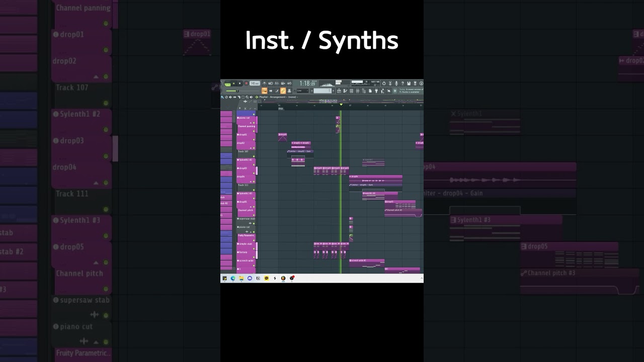The height and width of the screenshot is (362, 644).
Task: Open the Line snap dropdown
Action: (303, 90)
